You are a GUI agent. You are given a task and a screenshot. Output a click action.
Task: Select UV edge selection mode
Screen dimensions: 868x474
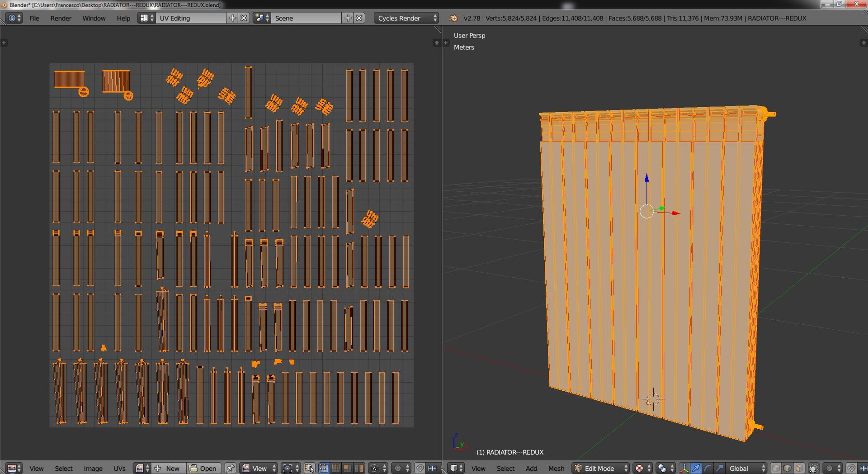coord(335,468)
